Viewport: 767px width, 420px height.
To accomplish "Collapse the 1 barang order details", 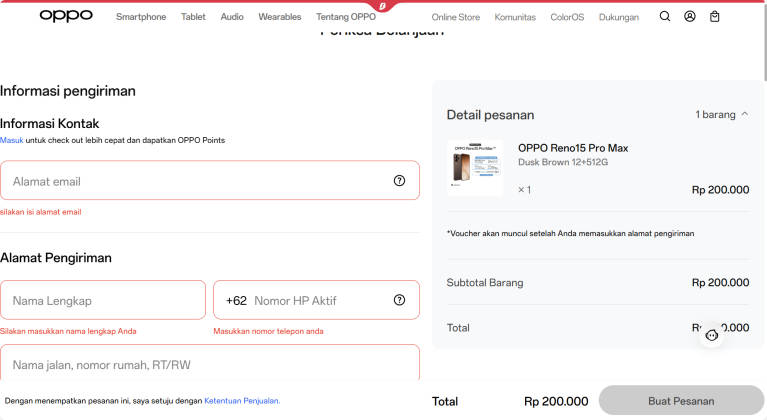I will tap(722, 114).
